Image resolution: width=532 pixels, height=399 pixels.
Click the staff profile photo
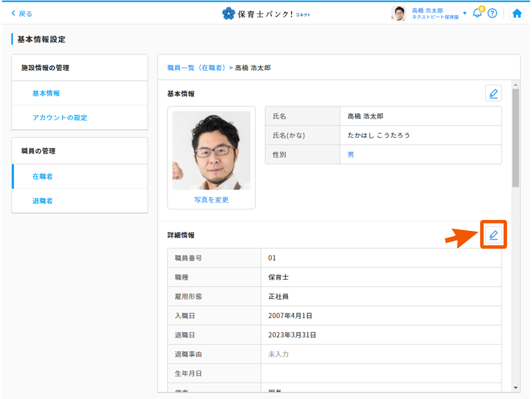211,150
